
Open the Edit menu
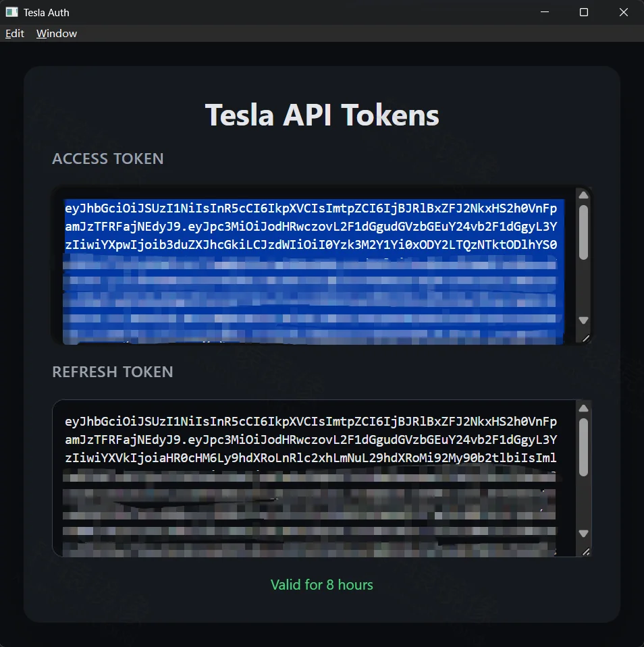click(14, 34)
